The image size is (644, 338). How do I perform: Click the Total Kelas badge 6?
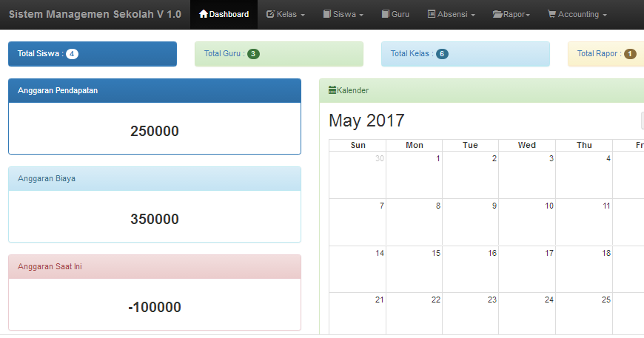tap(442, 54)
